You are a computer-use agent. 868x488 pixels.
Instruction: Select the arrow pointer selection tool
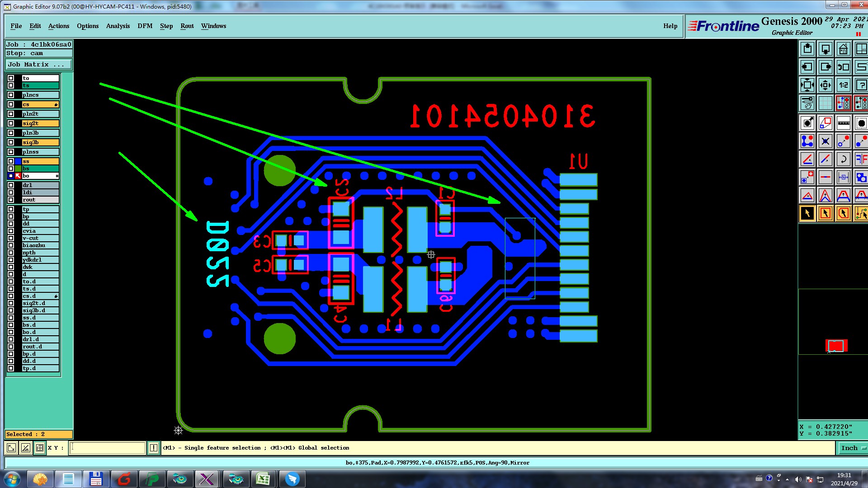point(807,213)
